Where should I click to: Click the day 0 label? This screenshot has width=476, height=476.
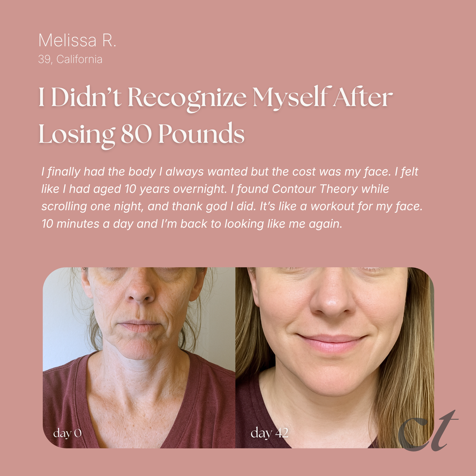[67, 433]
